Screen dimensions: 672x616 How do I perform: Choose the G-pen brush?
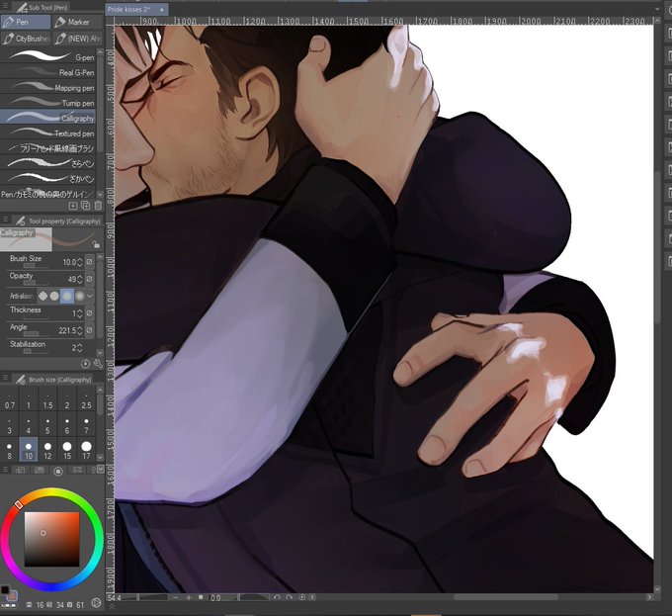pos(48,56)
